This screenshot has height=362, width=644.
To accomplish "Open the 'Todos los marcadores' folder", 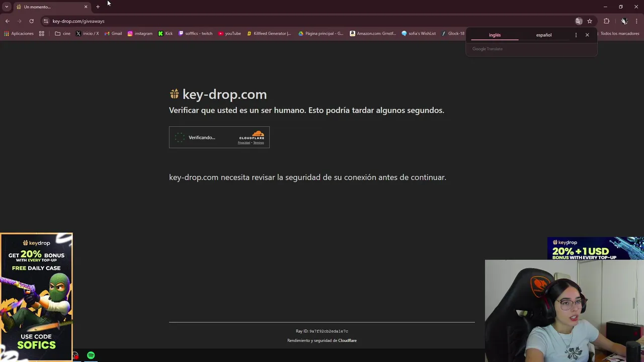I will 619,34.
